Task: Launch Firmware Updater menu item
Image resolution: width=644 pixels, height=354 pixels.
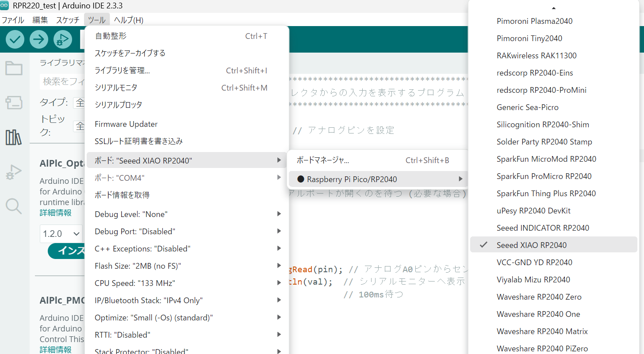Action: 187,124
